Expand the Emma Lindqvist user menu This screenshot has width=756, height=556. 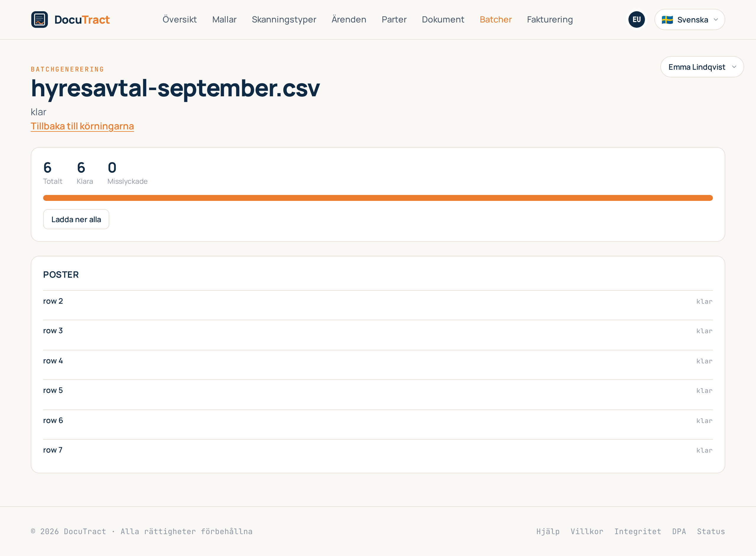pos(702,67)
